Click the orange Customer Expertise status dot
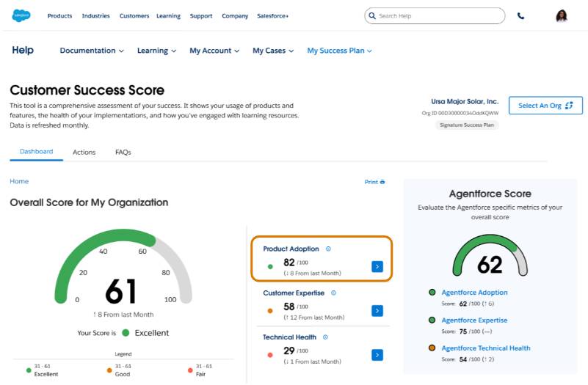This screenshot has width=588, height=385. tap(270, 311)
